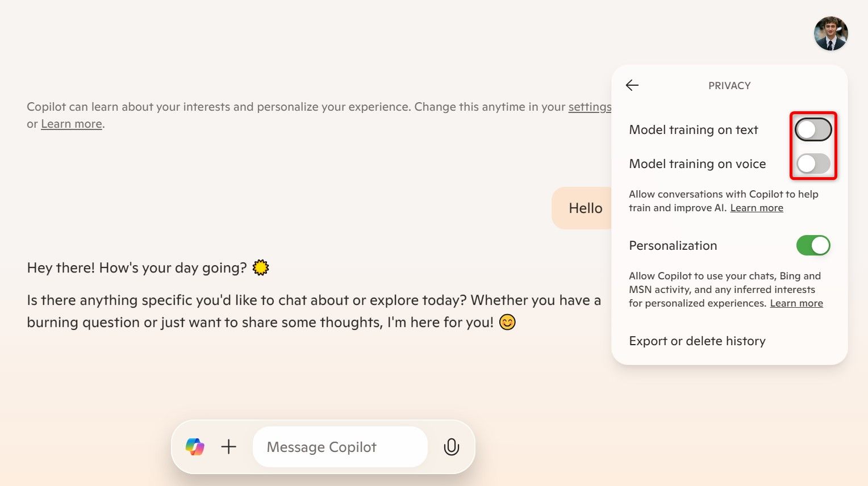Go back from the Privacy panel
This screenshot has height=486, width=868.
632,85
